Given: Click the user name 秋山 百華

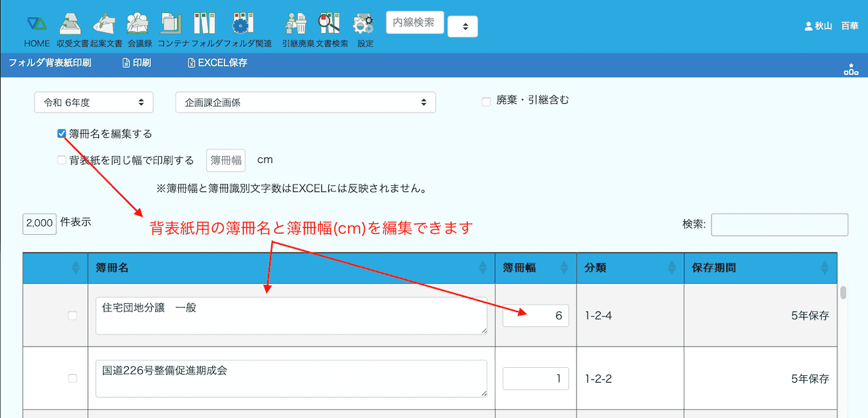Looking at the screenshot, I should (x=831, y=26).
